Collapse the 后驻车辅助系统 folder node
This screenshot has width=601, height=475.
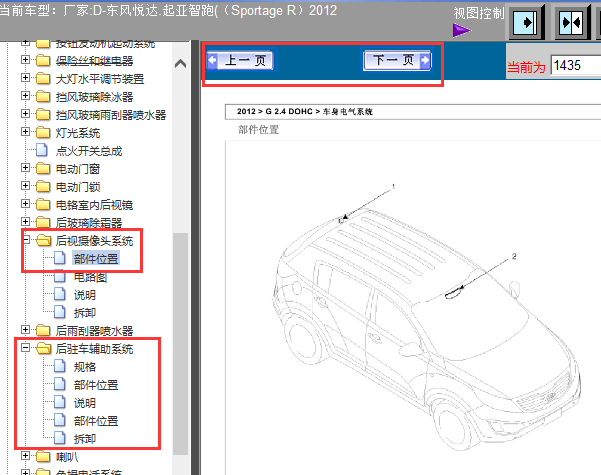pyautogui.click(x=25, y=349)
